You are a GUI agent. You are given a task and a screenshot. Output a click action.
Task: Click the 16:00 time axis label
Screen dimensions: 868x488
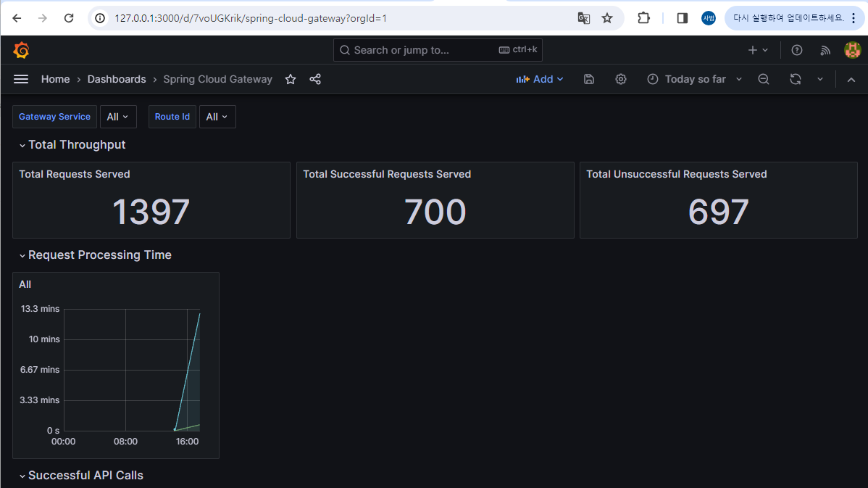point(187,442)
